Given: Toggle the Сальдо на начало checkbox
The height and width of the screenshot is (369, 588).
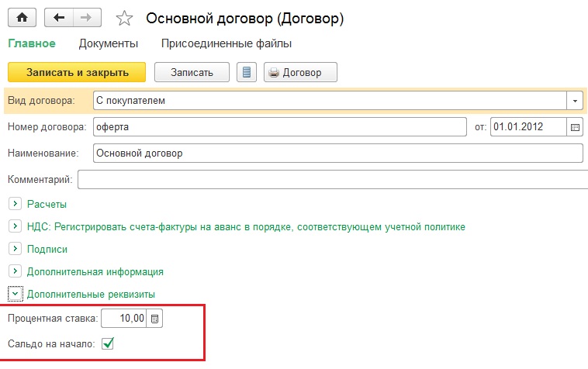Looking at the screenshot, I should (x=108, y=343).
